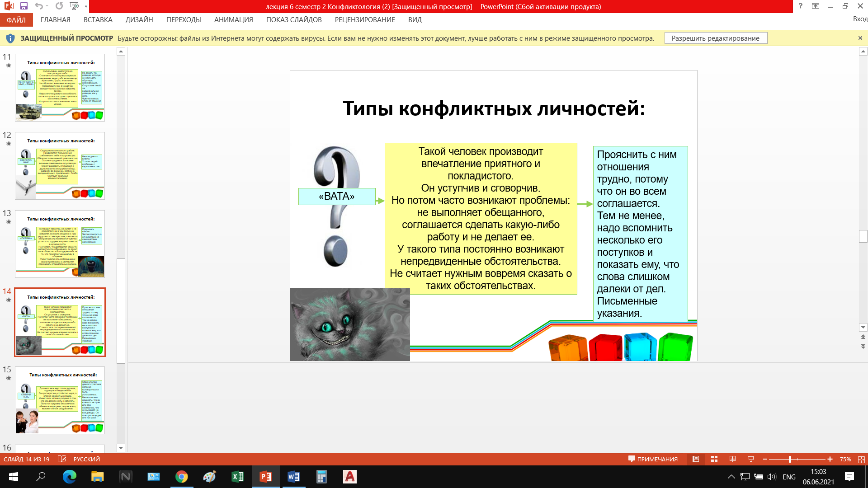Go to next slide double-arrow button
868x488 pixels.
click(x=863, y=347)
